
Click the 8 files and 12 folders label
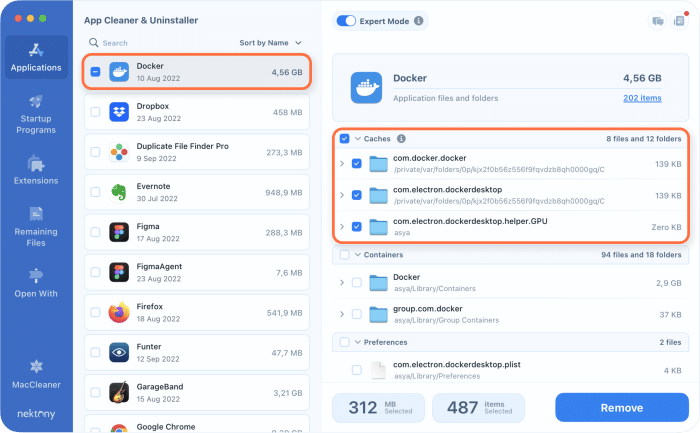[x=643, y=138]
